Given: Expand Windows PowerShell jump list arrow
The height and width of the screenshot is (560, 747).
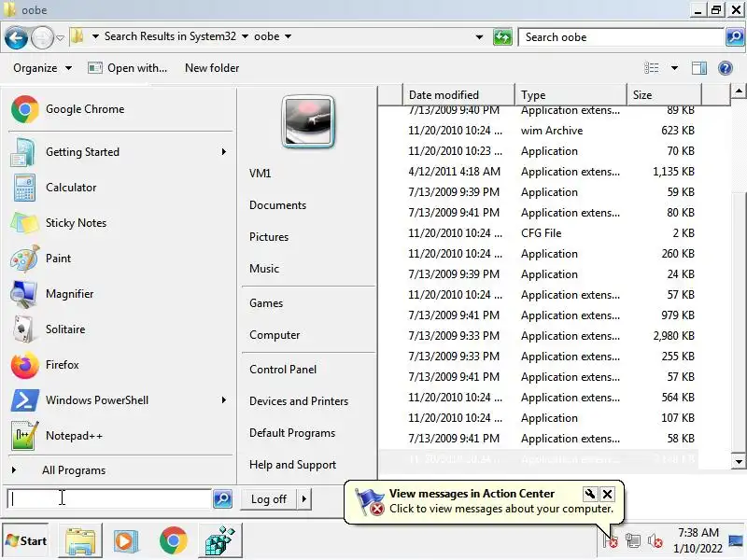Looking at the screenshot, I should tap(224, 400).
